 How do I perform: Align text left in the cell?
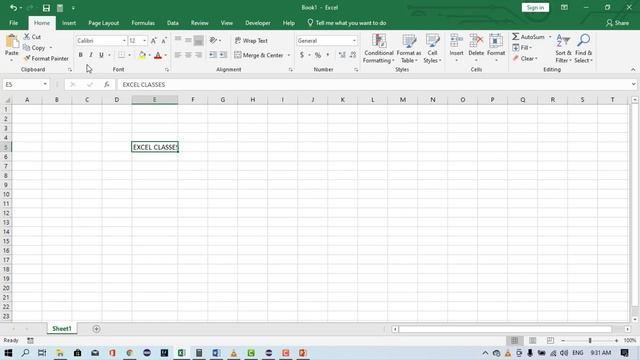click(178, 55)
